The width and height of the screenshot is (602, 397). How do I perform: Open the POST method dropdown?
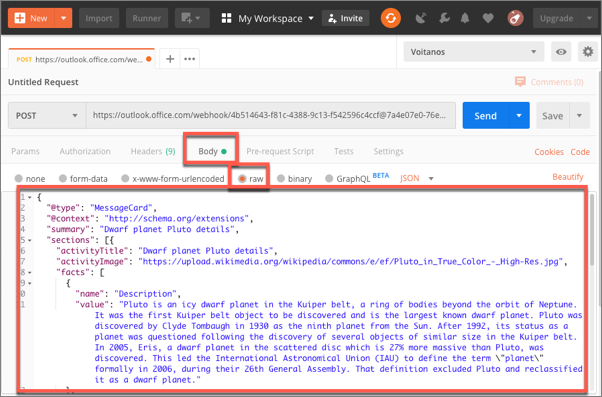click(47, 115)
